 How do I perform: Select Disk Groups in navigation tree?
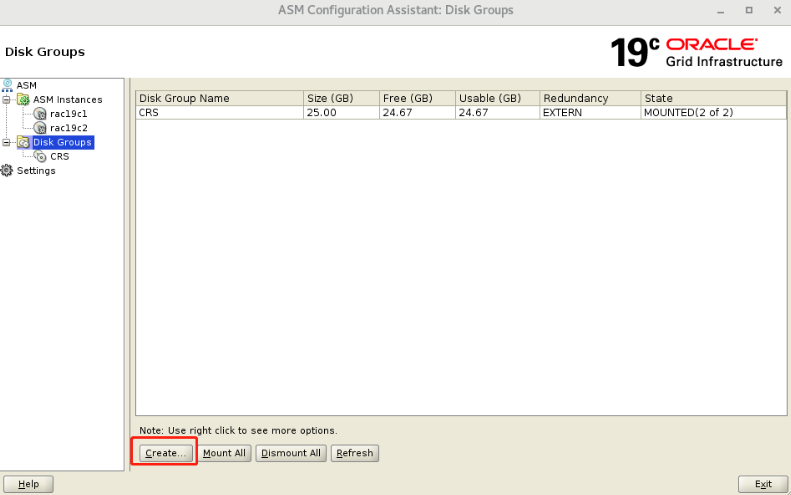(63, 142)
